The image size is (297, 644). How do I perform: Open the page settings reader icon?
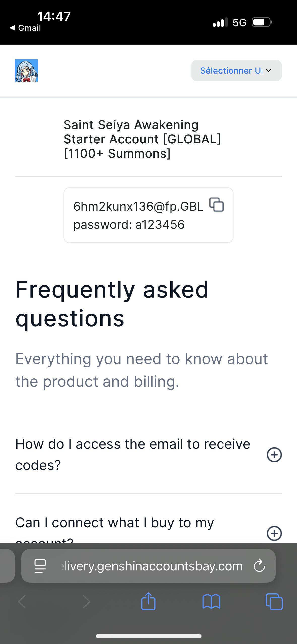pyautogui.click(x=40, y=566)
